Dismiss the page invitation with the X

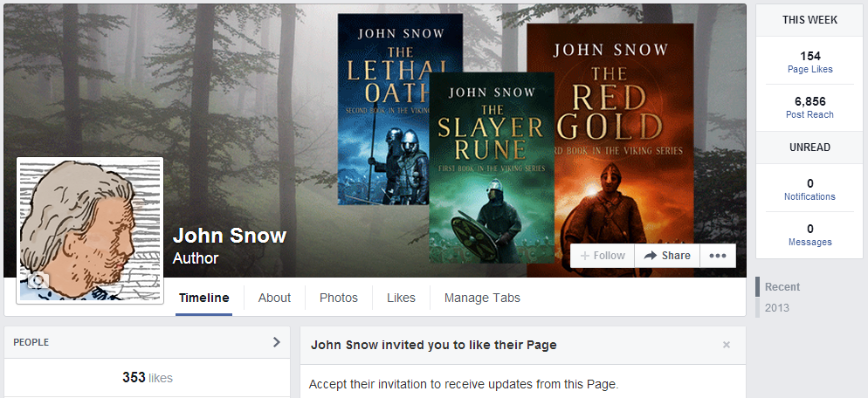click(x=727, y=345)
